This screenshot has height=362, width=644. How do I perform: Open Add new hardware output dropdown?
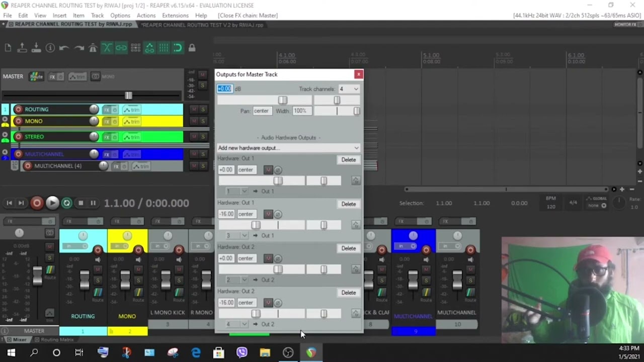pos(289,148)
